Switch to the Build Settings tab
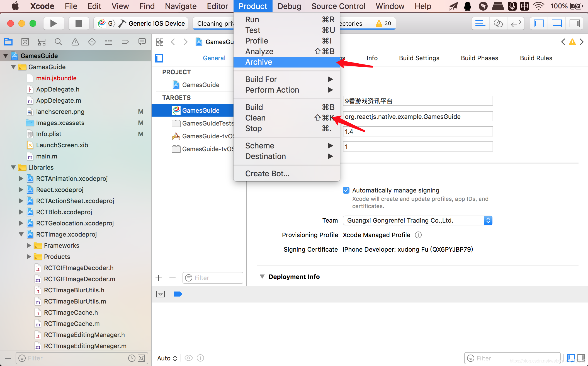The width and height of the screenshot is (588, 366). [419, 58]
